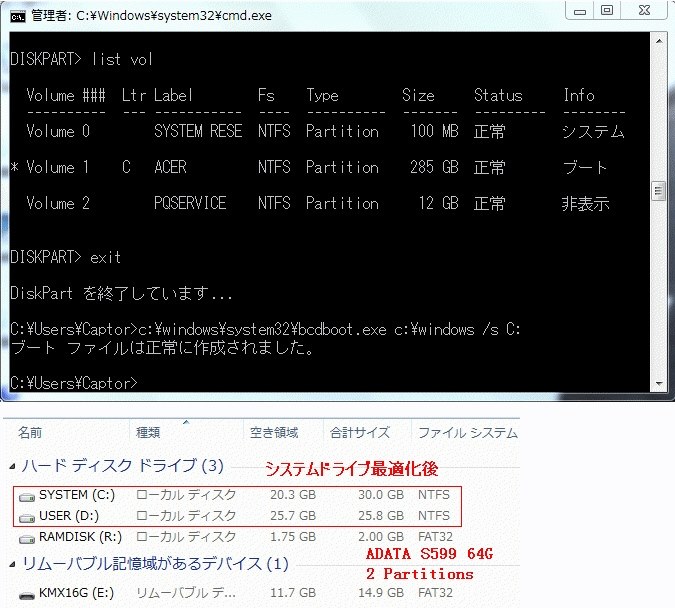Click the 'list vol' command text
The height and width of the screenshot is (608, 675).
(x=122, y=59)
